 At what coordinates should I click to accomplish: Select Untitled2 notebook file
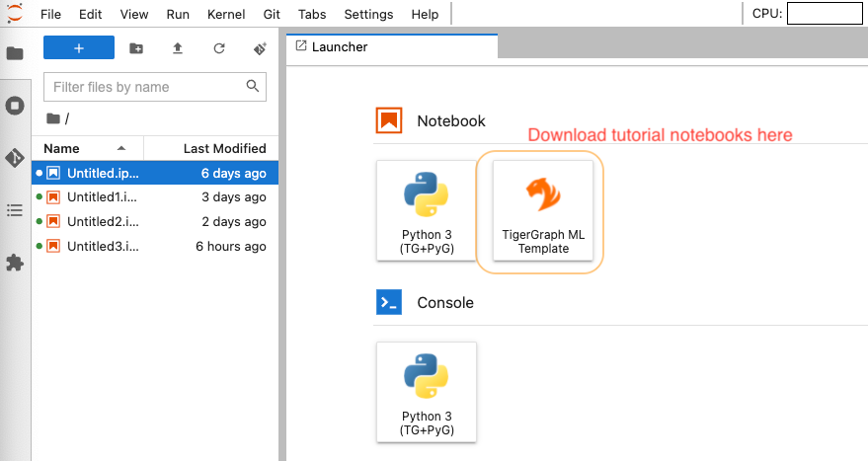coord(155,221)
